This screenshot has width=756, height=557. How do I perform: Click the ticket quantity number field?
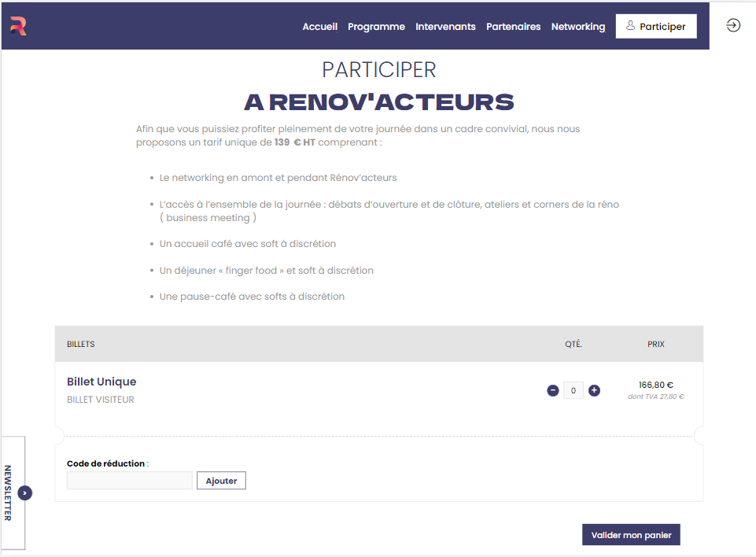point(573,390)
